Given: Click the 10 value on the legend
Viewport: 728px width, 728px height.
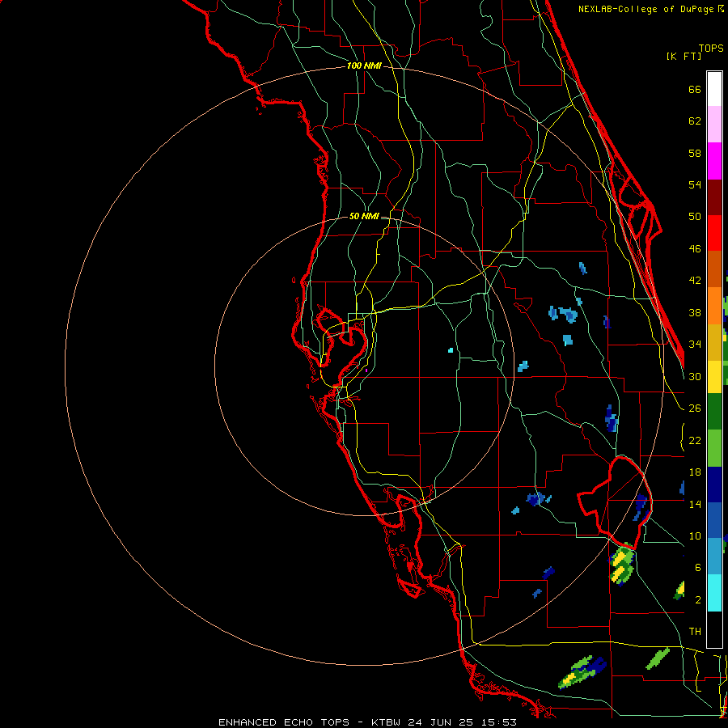Looking at the screenshot, I should (x=695, y=535).
